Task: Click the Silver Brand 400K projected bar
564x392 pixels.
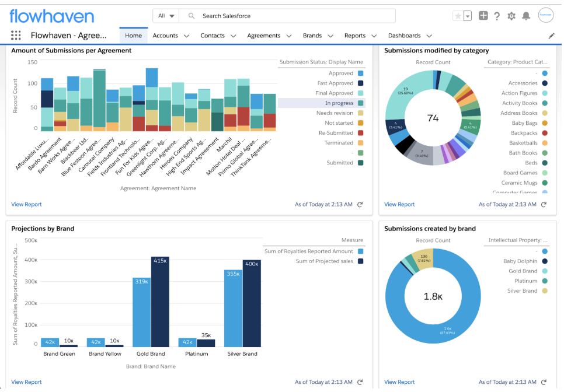Action: 252,303
